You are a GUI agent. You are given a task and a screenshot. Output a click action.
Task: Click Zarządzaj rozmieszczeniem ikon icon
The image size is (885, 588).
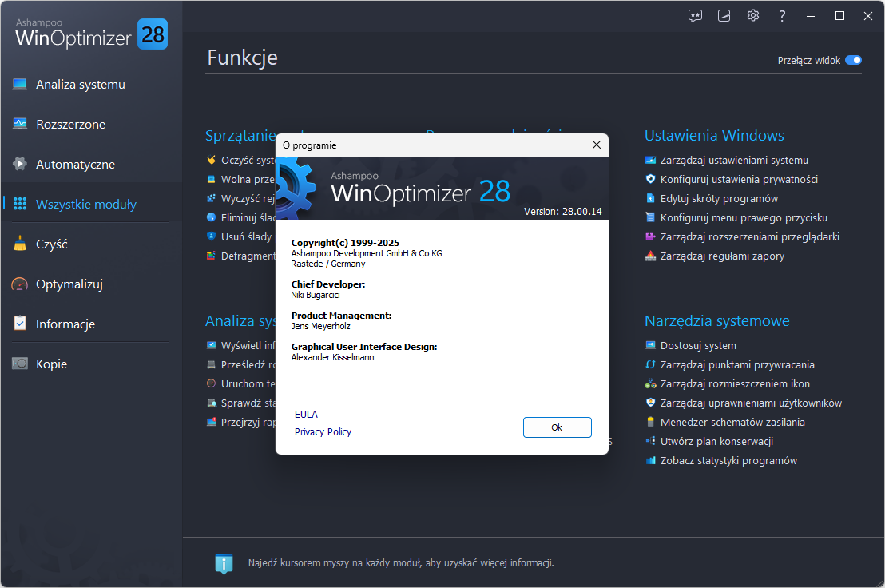(650, 383)
